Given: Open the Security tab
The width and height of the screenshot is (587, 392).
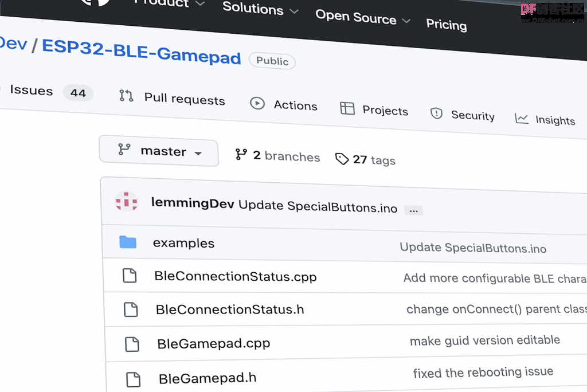Looking at the screenshot, I should point(473,116).
